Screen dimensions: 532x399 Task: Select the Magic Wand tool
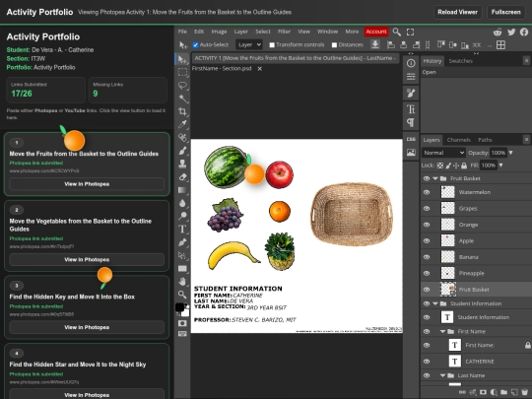(x=182, y=99)
